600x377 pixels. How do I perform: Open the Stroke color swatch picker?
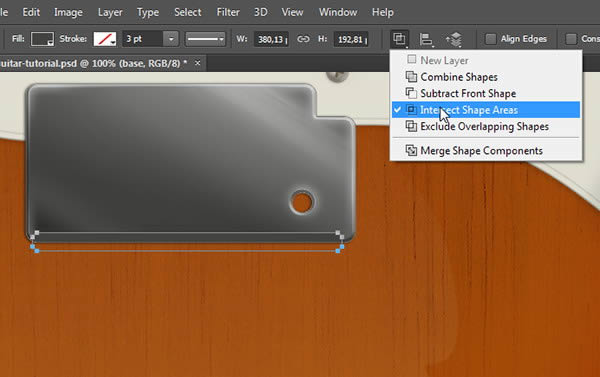[105, 39]
